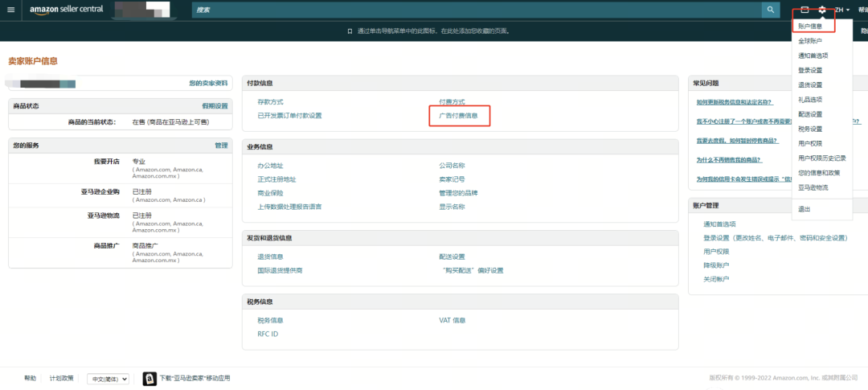The width and height of the screenshot is (868, 390).
Task: Open 税务信息 link in the tax section
Action: click(270, 320)
